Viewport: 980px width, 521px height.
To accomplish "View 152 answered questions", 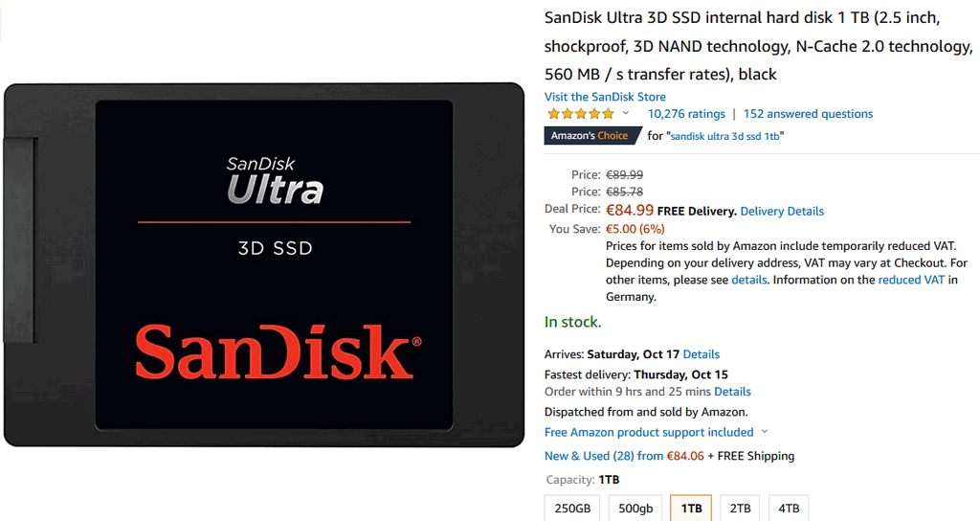I will (x=808, y=114).
